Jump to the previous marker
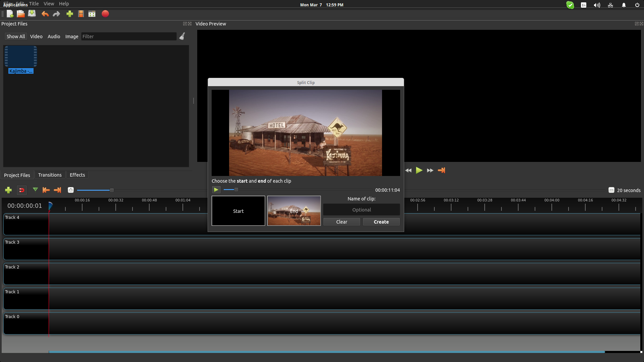This screenshot has width=644, height=362. coord(46,190)
